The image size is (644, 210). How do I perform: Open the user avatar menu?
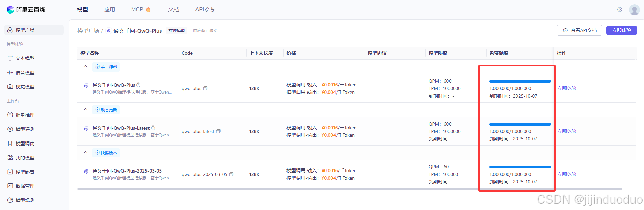634,10
